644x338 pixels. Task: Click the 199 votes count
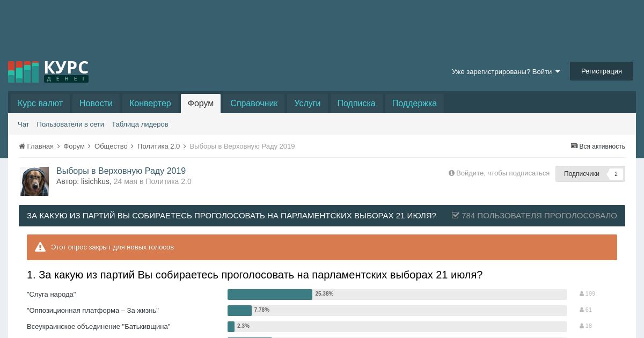click(590, 294)
